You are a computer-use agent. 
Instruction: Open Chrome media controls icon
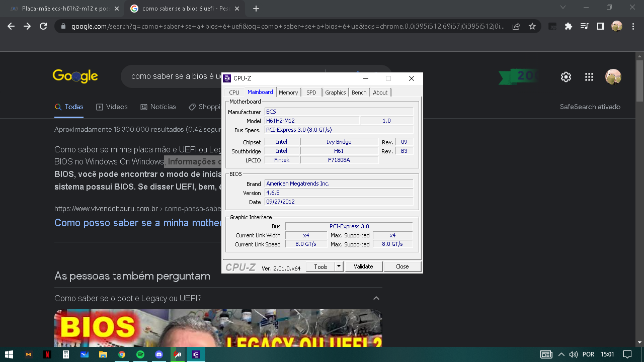[584, 26]
